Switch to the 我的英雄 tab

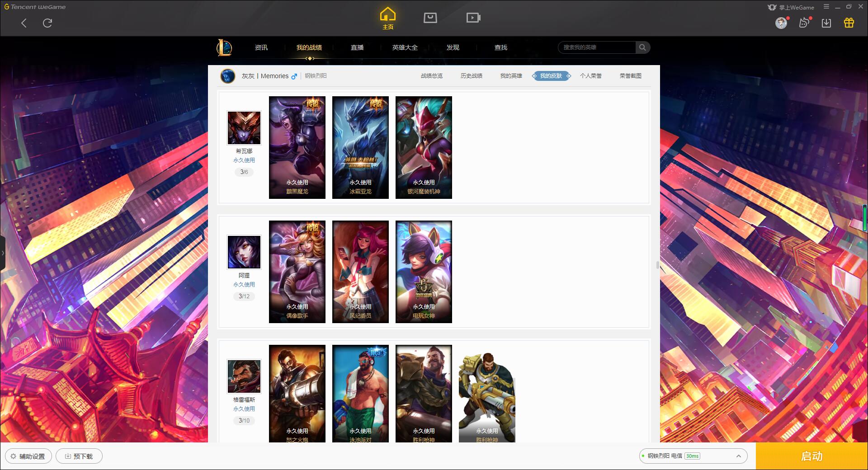tap(511, 76)
